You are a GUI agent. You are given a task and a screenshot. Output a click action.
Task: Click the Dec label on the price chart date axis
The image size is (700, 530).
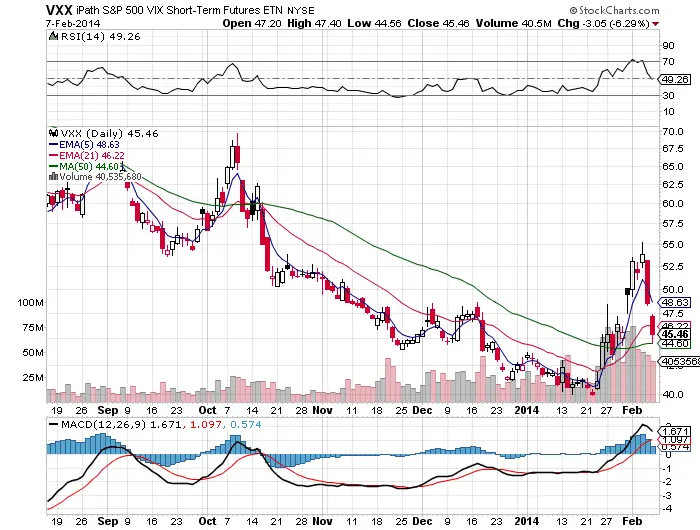pos(422,410)
